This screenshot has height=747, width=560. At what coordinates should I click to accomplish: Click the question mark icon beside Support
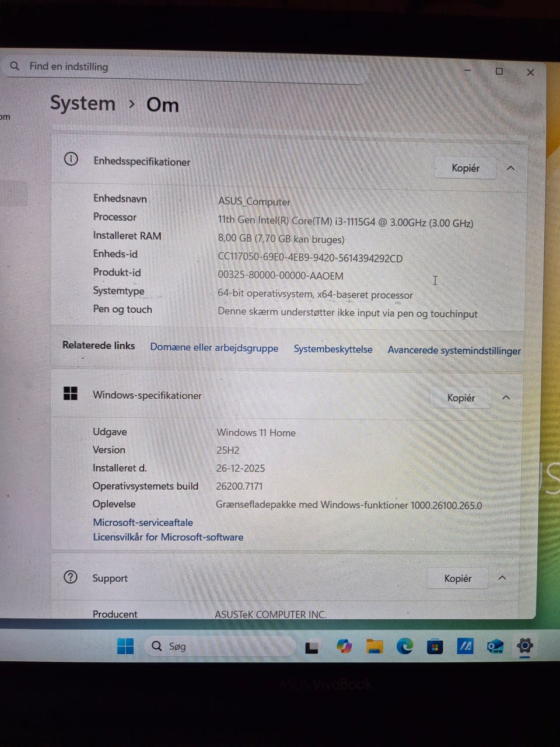(70, 577)
